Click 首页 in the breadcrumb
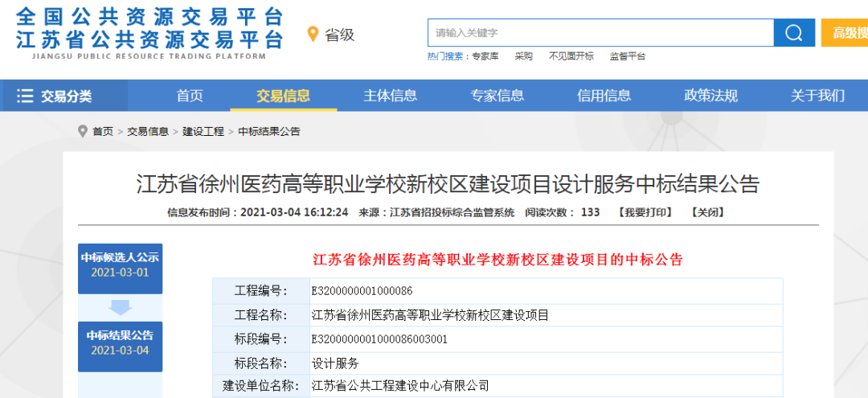The image size is (868, 398). pos(103,132)
